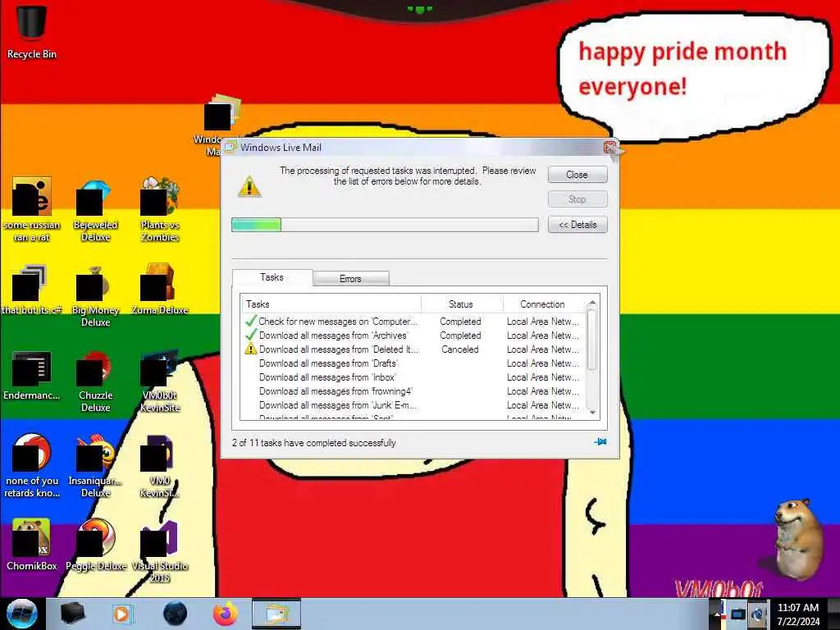This screenshot has width=840, height=630.
Task: Select the 'some russian ran a rat' icon
Action: (32, 211)
